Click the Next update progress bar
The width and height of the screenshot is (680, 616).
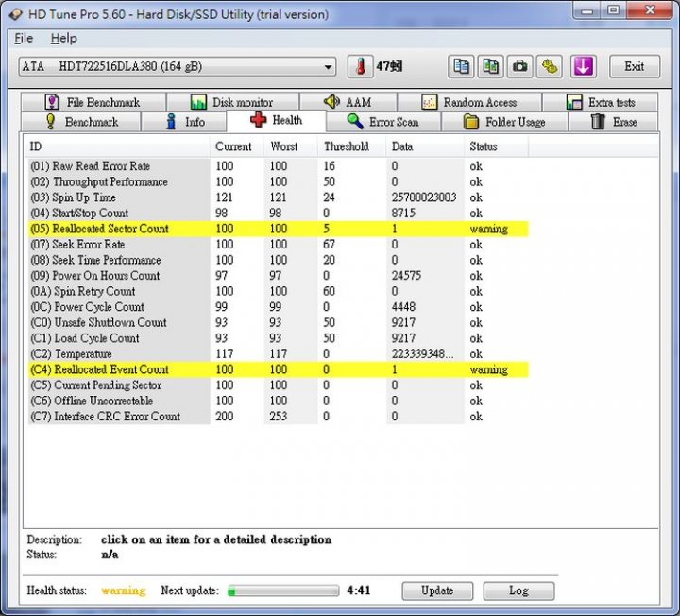pyautogui.click(x=283, y=590)
